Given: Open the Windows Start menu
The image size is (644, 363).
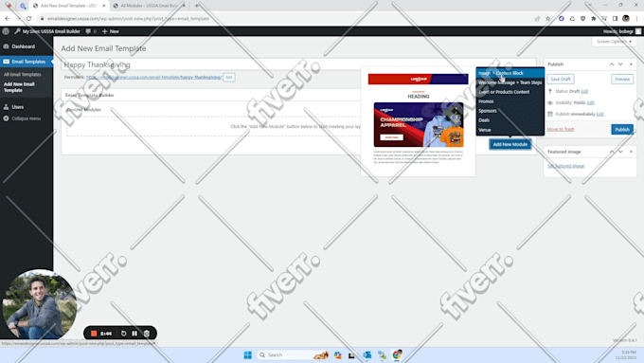Looking at the screenshot, I should 248,354.
